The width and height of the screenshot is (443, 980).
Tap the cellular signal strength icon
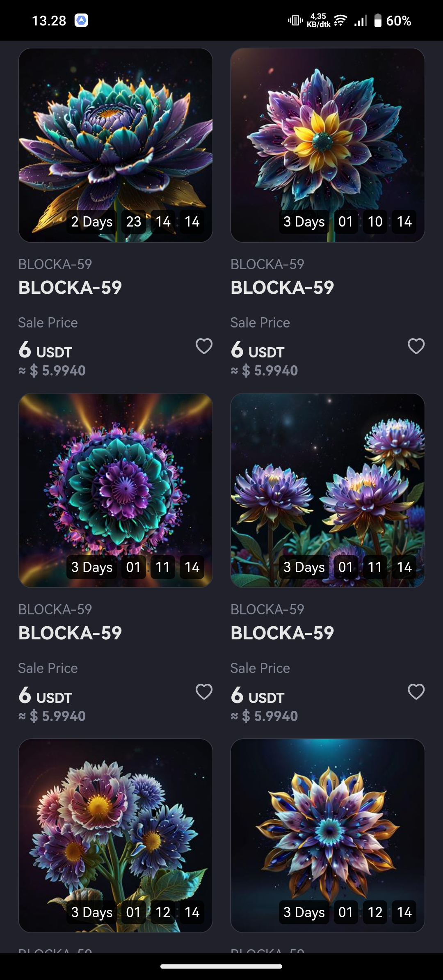pyautogui.click(x=361, y=21)
